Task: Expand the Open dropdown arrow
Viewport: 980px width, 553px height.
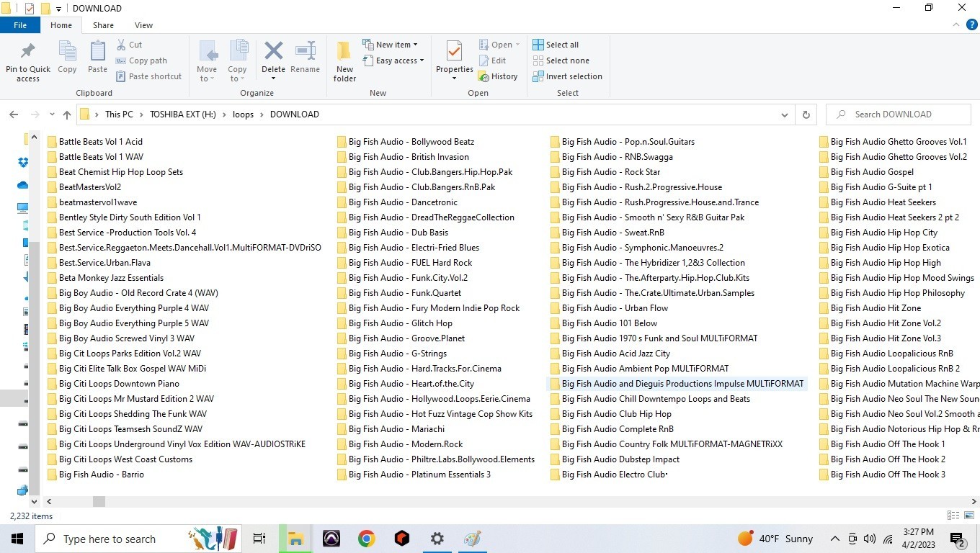Action: coord(517,45)
